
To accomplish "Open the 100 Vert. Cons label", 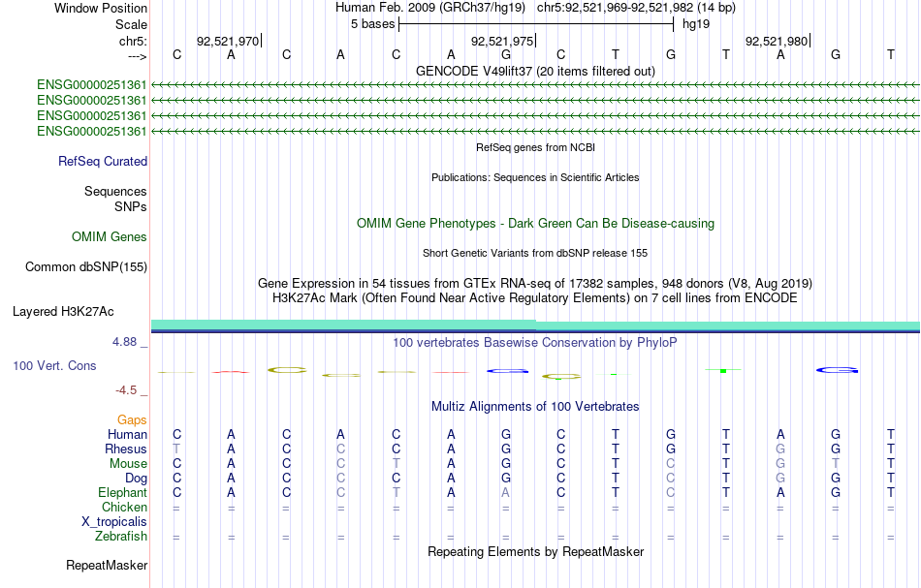I will point(54,365).
